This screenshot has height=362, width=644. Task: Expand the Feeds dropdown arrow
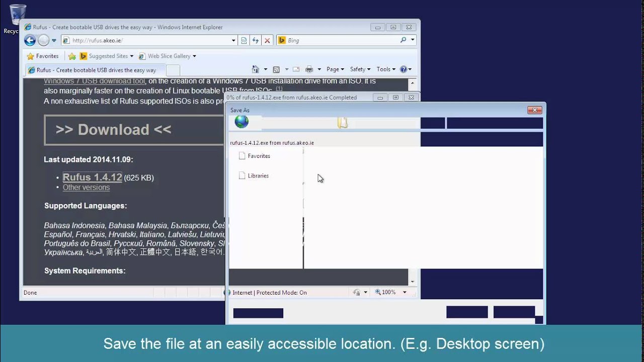287,69
